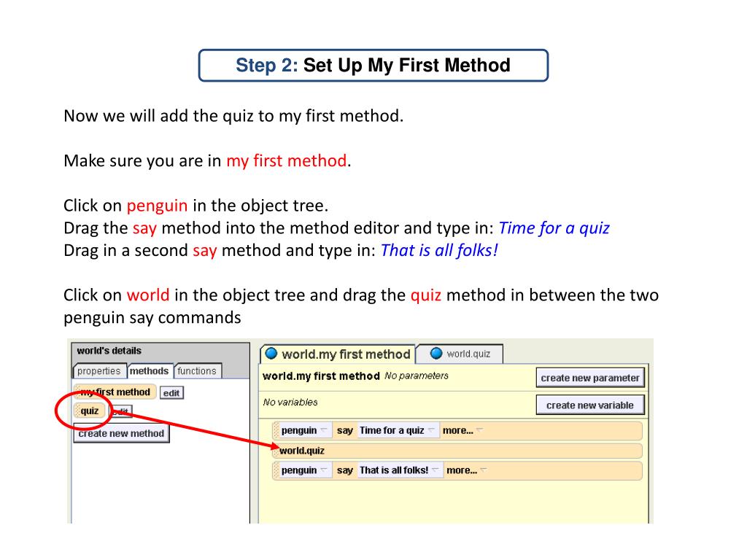
Task: Click the No variables text
Action: (x=290, y=402)
